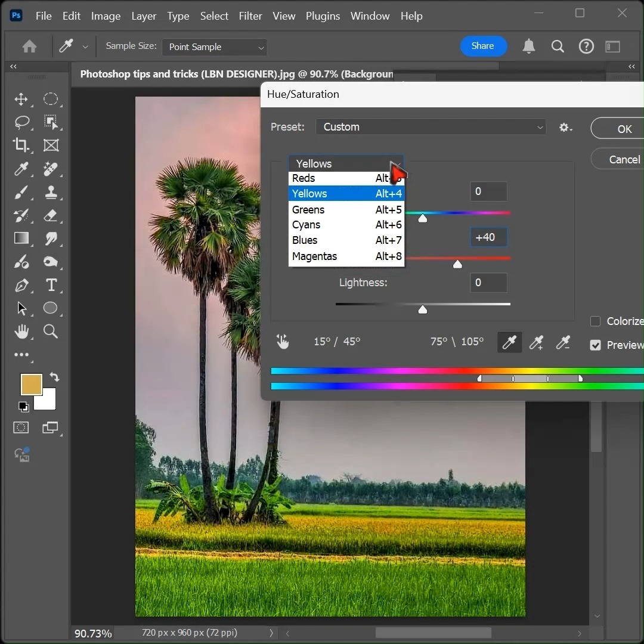The image size is (644, 644).
Task: Select the Sponge tool
Action: point(51,262)
